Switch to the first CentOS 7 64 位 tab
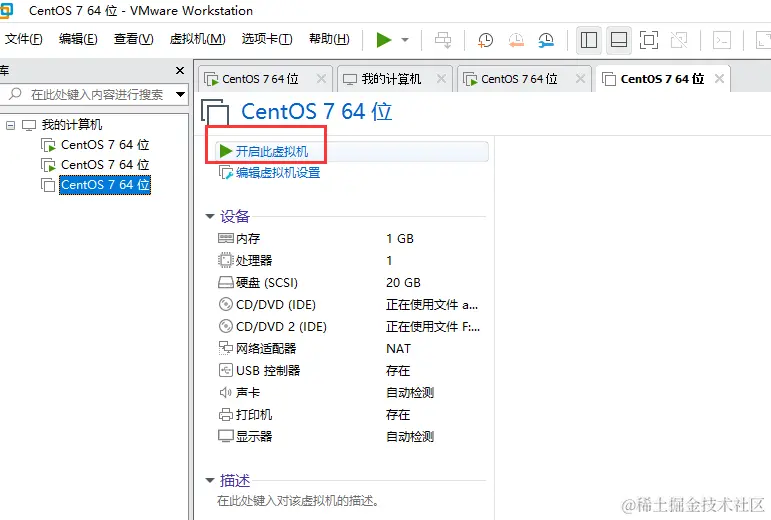Screen dimensions: 771x520 [260, 79]
